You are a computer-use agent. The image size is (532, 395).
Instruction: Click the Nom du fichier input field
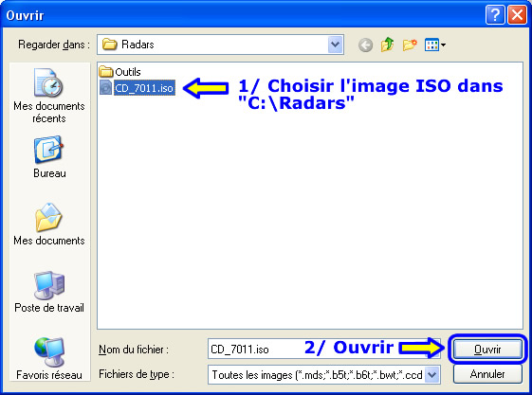(323, 349)
